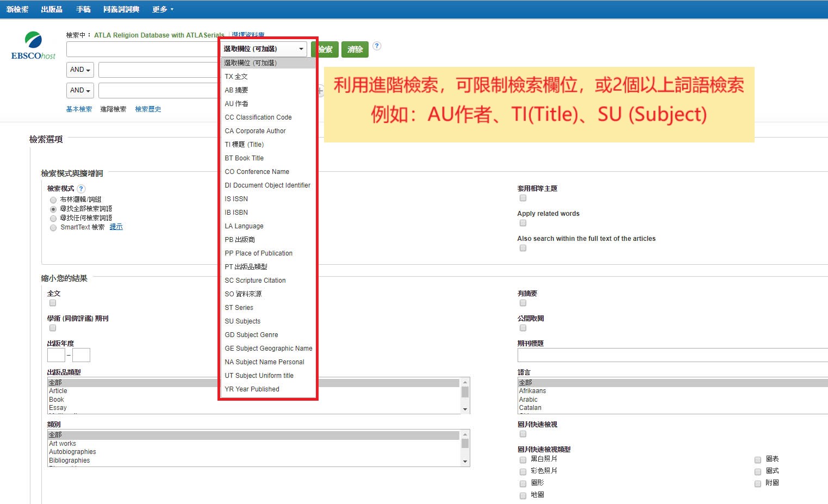Viewport: 828px width, 504px height.
Task: Enable Also search within full text checkbox
Action: click(x=523, y=248)
